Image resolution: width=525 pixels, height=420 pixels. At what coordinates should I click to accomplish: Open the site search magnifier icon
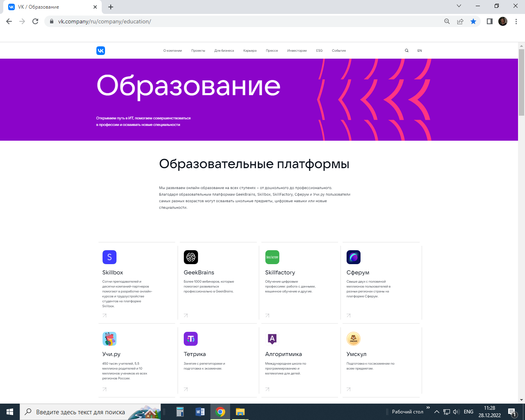[x=406, y=50]
